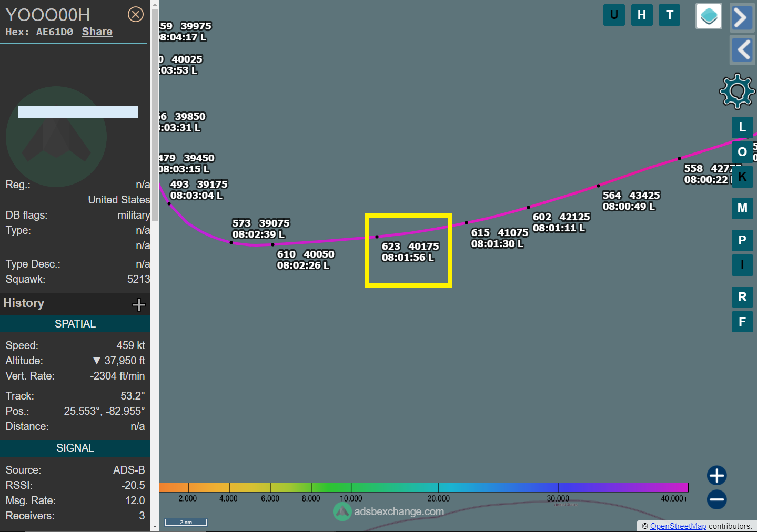The width and height of the screenshot is (757, 532).
Task: Click the SPATIAL section header
Action: [x=75, y=324]
